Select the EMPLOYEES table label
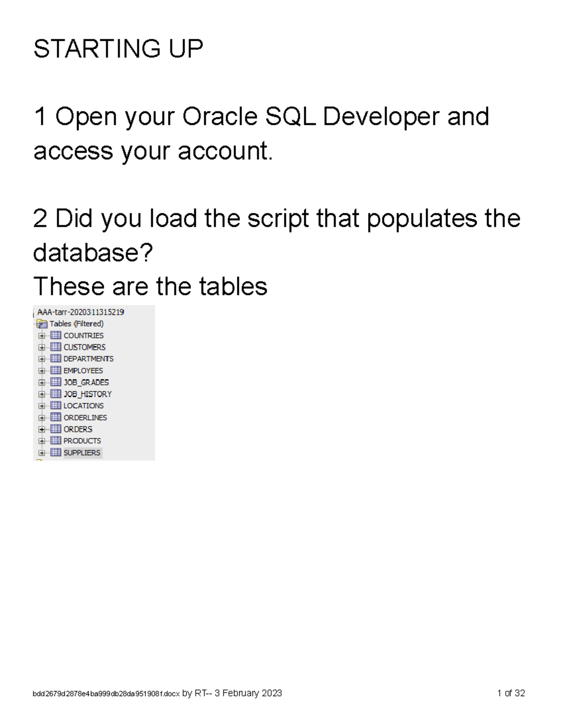The width and height of the screenshot is (563, 728). (x=83, y=371)
